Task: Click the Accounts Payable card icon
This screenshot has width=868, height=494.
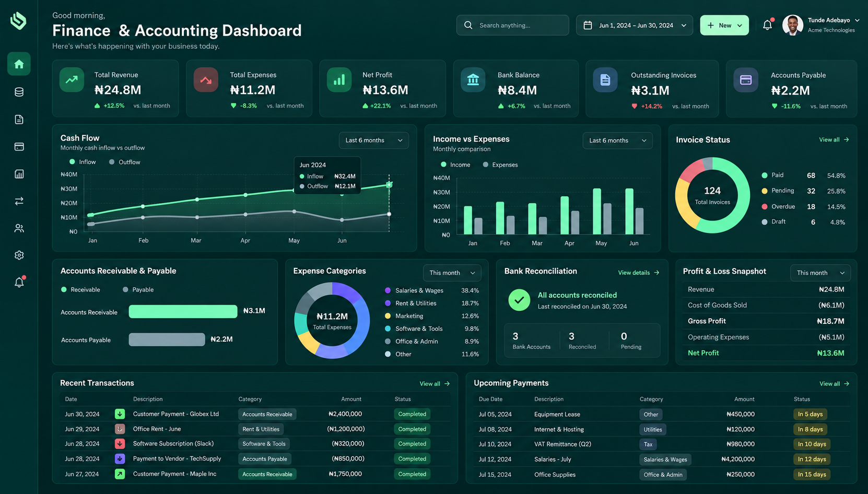Action: point(746,80)
